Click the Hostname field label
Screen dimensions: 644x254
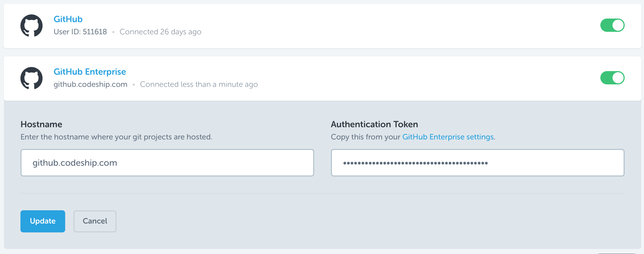coord(41,124)
